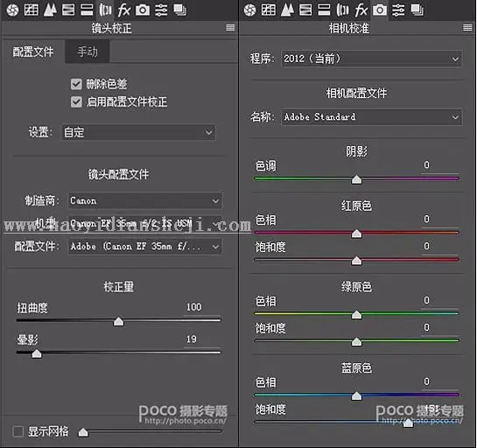Open the Split Toning icon in the left 镜头校正 panel
Viewport: 477px width, 448px height.
[87, 10]
